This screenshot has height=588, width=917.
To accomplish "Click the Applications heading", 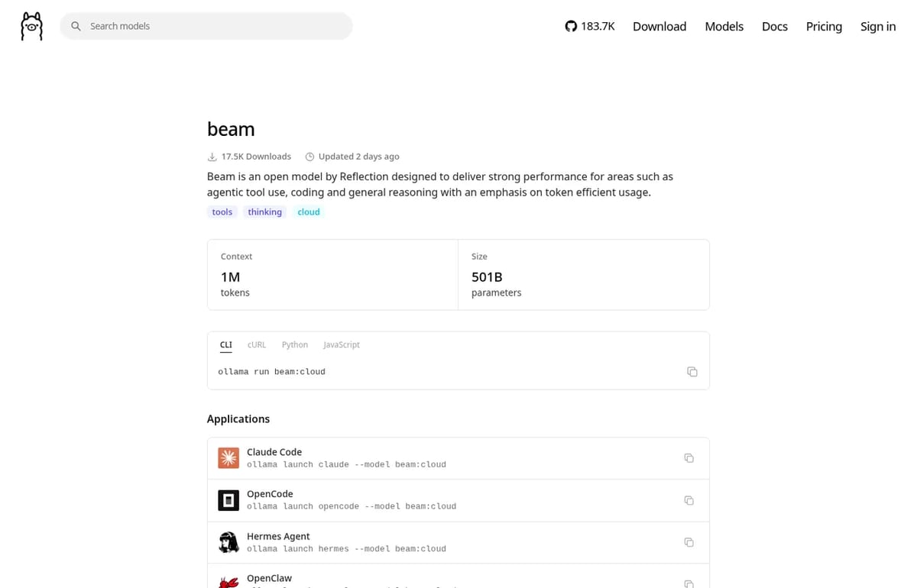I will [238, 418].
